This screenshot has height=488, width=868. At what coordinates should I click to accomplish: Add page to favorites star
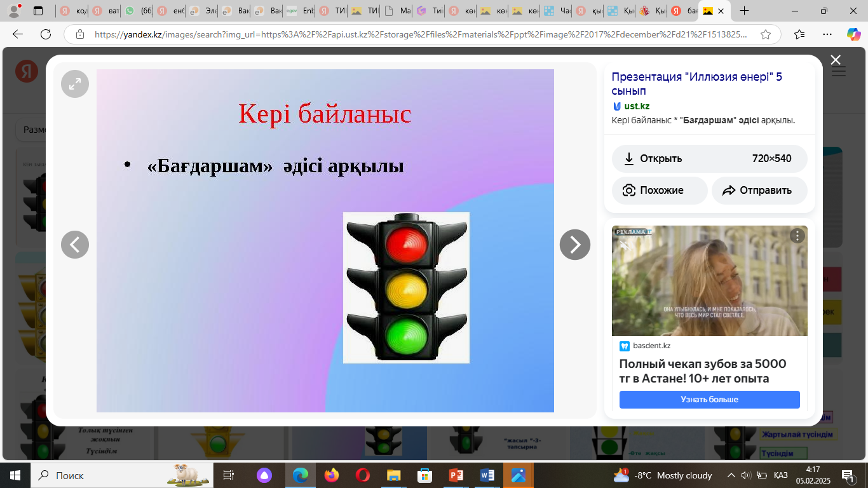766,35
